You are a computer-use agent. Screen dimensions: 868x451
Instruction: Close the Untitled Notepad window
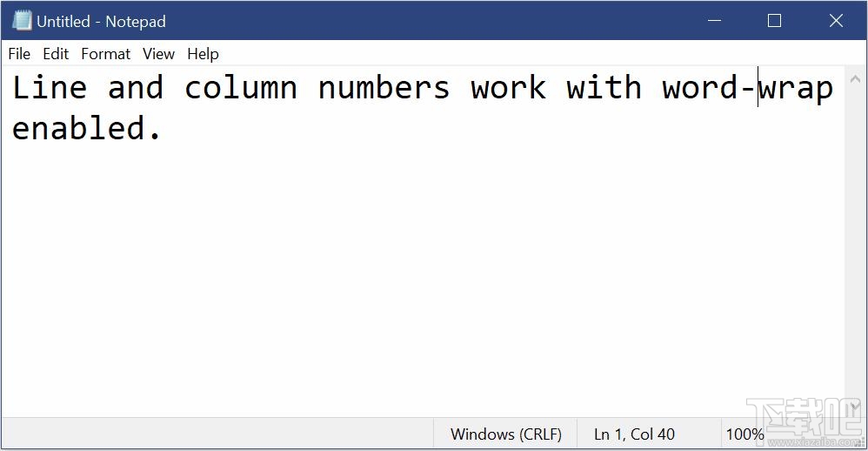point(836,21)
